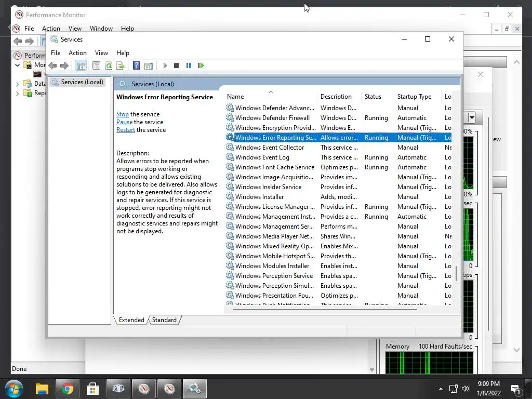Select Windows Encryption Provid... service
Screen dimensions: 532x399
(338, 128)
